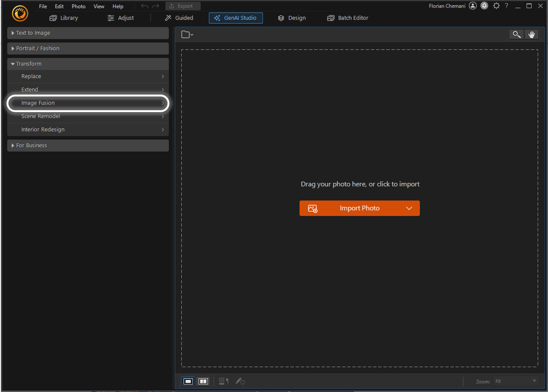The width and height of the screenshot is (548, 392).
Task: Open application settings gear
Action: (496, 5)
